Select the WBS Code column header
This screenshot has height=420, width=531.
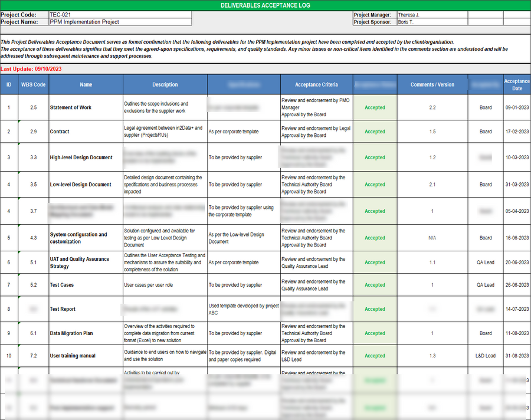pos(32,84)
